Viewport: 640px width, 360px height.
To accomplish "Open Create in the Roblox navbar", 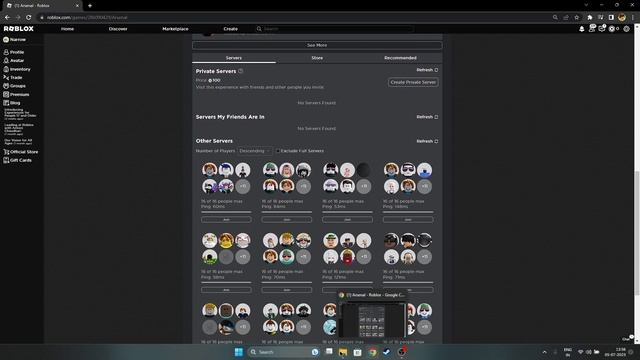I will tap(231, 29).
